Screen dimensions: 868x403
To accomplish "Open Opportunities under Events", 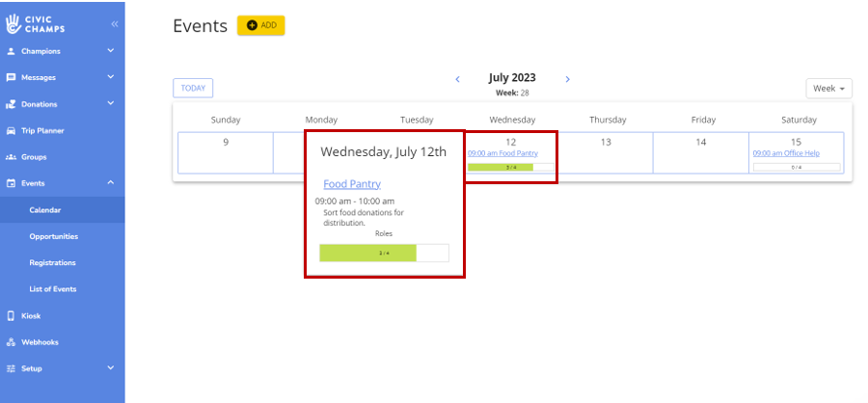I will 53,236.
